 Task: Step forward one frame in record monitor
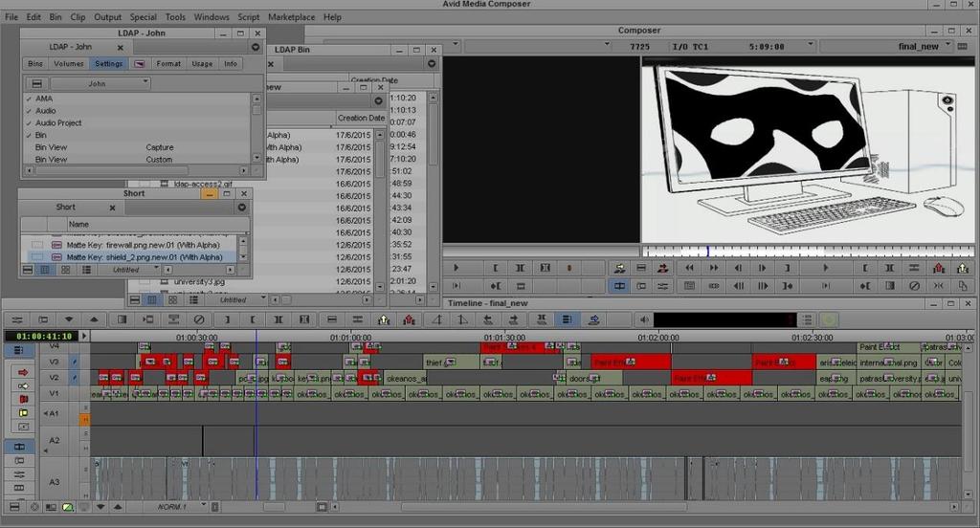[762, 268]
